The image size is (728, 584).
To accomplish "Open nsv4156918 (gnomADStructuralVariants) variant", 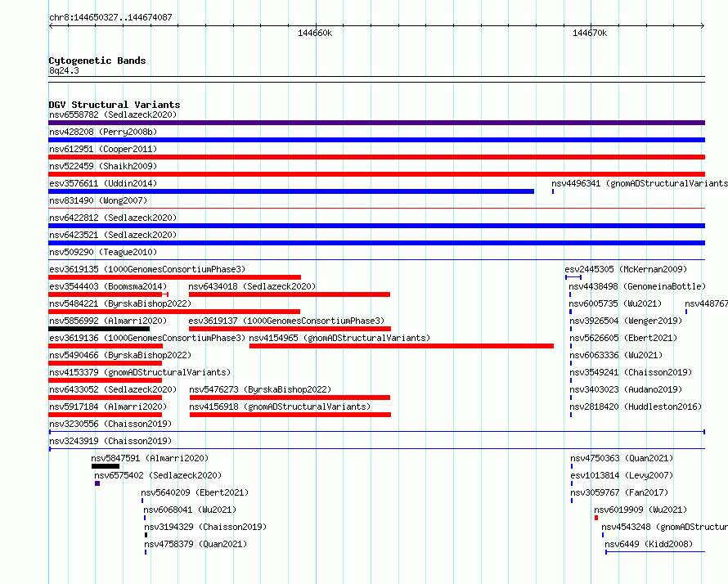I will (x=280, y=407).
